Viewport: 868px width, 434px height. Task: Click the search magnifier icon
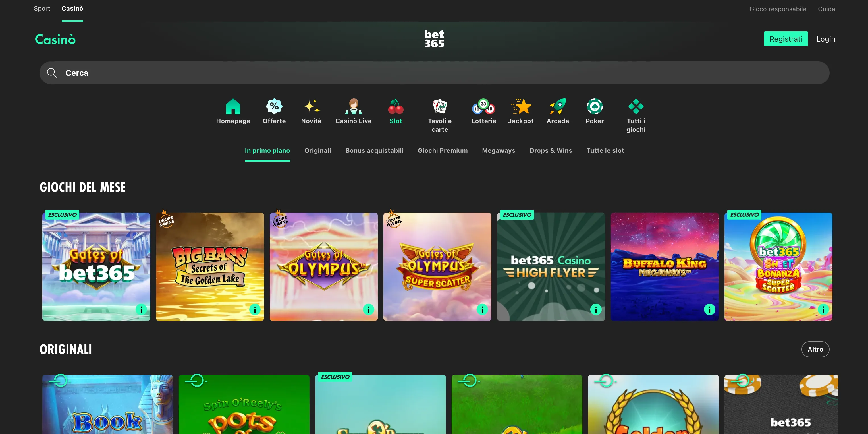[x=52, y=73]
